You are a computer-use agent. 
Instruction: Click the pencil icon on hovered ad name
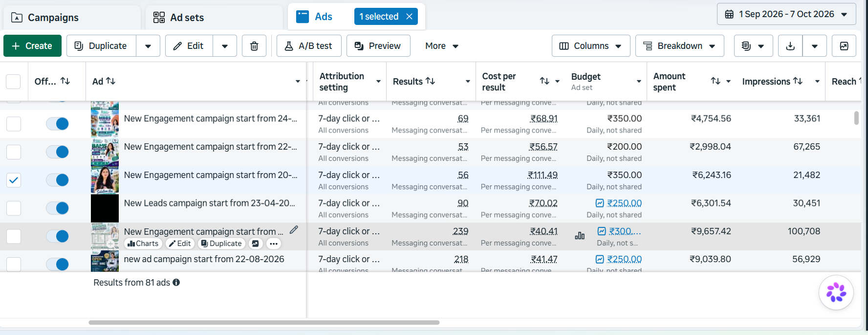click(x=294, y=230)
